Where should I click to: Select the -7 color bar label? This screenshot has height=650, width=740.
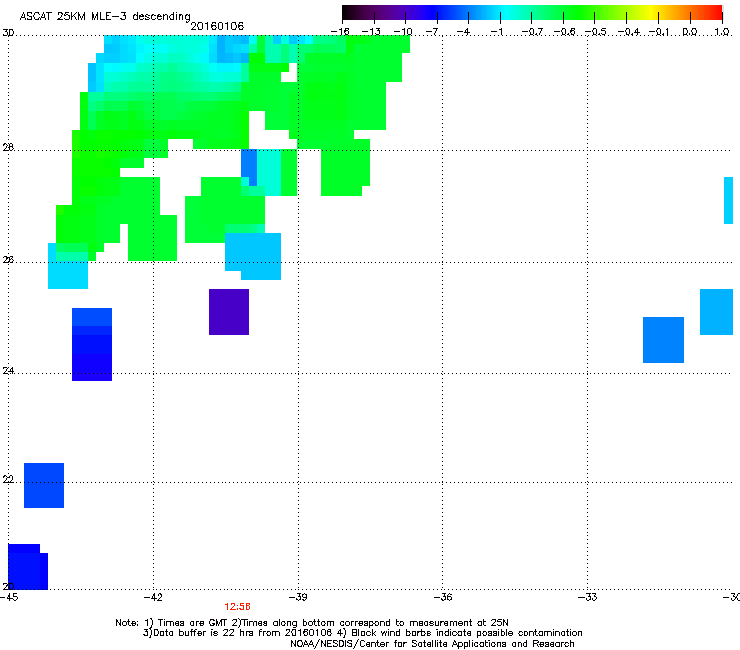click(434, 32)
